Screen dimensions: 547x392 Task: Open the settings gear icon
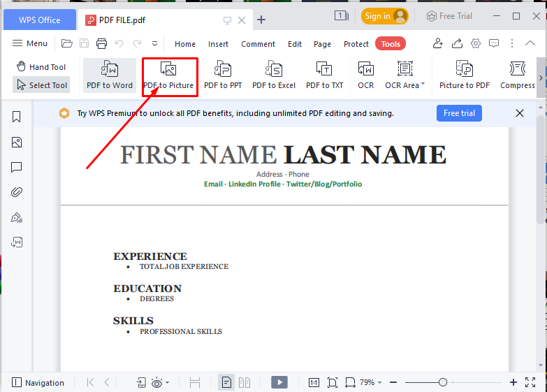tap(476, 43)
